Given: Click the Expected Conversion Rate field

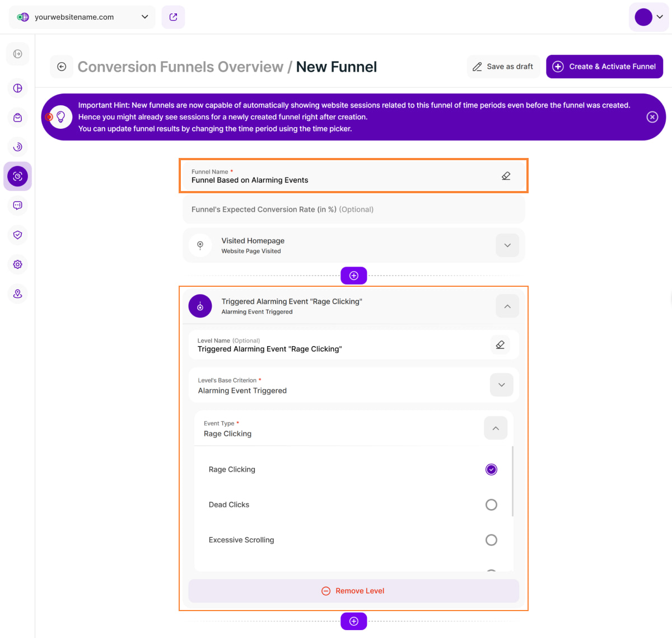Looking at the screenshot, I should [x=353, y=209].
